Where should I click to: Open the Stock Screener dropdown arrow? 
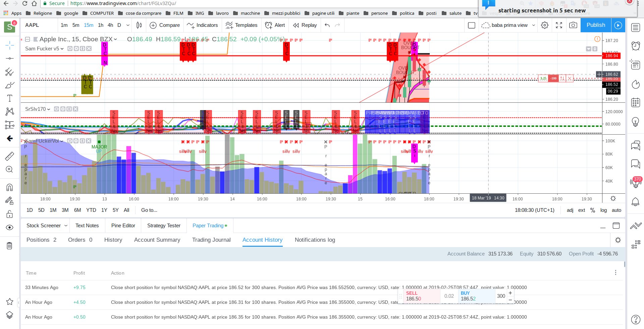[x=66, y=226]
